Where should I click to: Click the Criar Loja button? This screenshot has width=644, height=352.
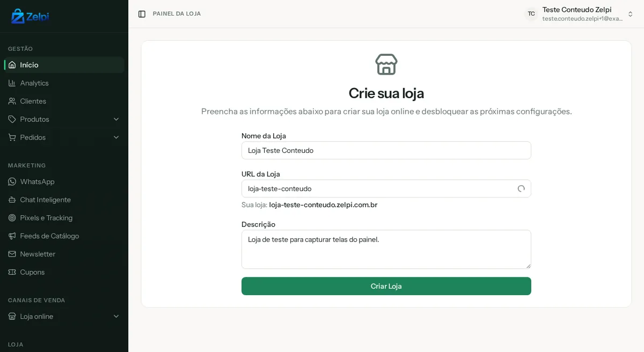coord(386,286)
